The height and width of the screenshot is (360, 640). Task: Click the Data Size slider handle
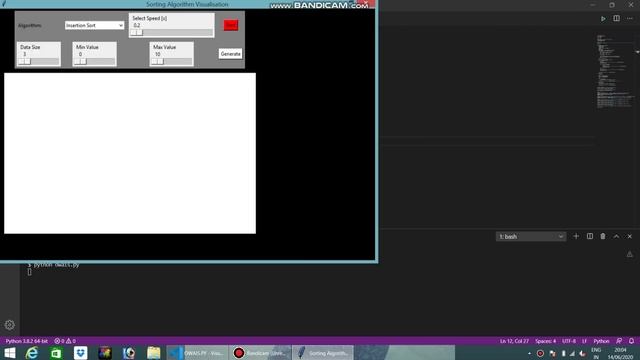[x=24, y=61]
